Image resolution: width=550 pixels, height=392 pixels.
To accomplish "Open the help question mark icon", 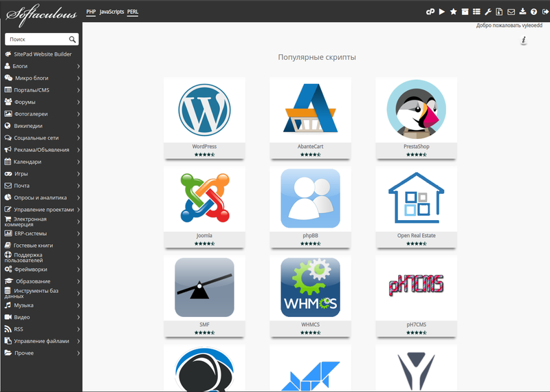I will point(533,12).
